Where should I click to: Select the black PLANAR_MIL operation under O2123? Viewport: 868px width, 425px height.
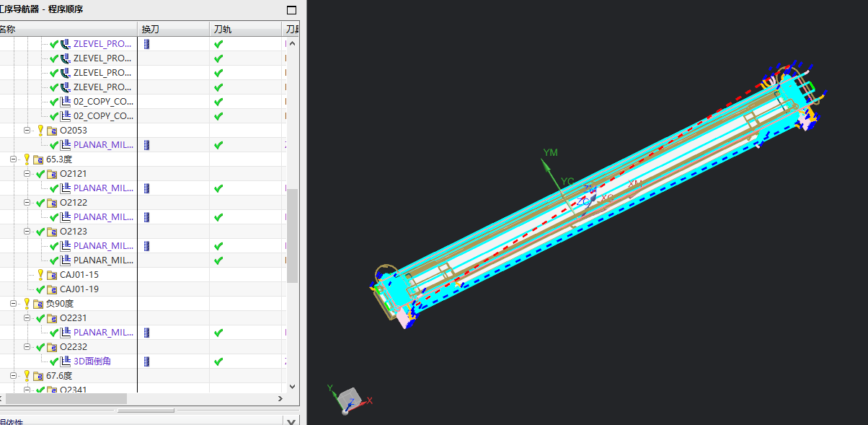pos(103,260)
